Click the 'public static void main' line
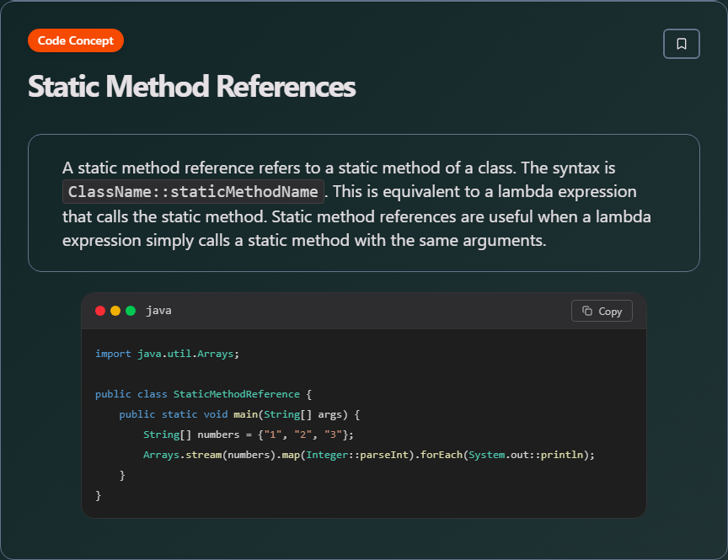Image resolution: width=728 pixels, height=560 pixels. 239,414
